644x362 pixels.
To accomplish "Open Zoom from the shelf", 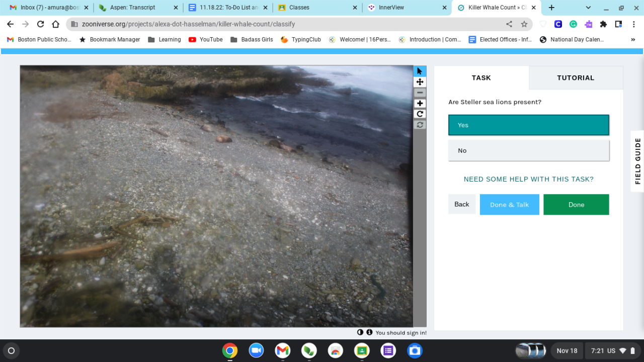I will (x=256, y=350).
